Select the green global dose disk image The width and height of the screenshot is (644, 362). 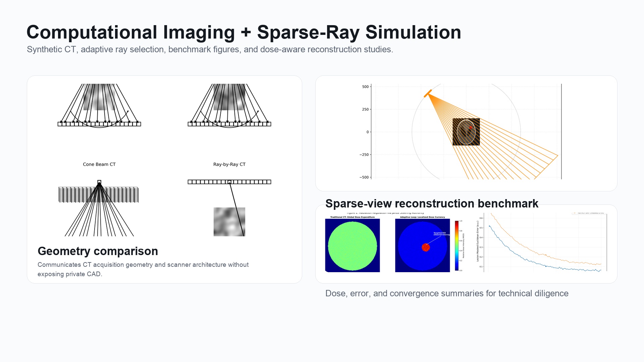click(353, 245)
